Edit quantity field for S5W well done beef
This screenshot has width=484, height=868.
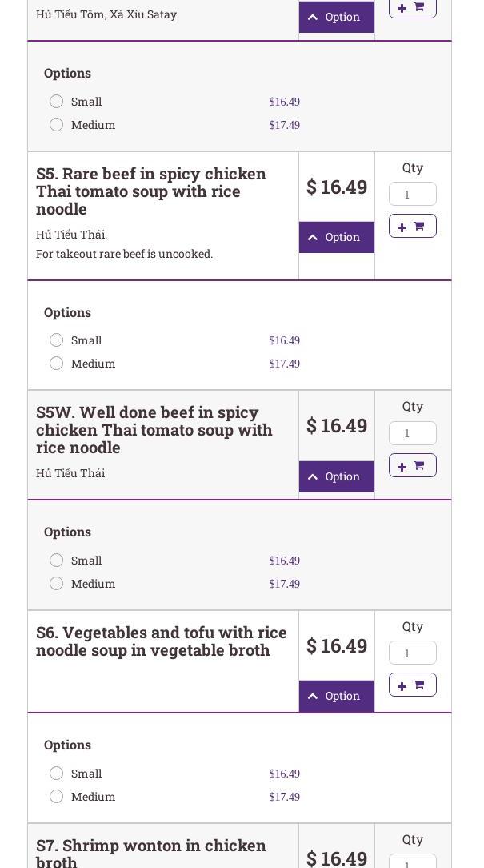click(x=412, y=433)
